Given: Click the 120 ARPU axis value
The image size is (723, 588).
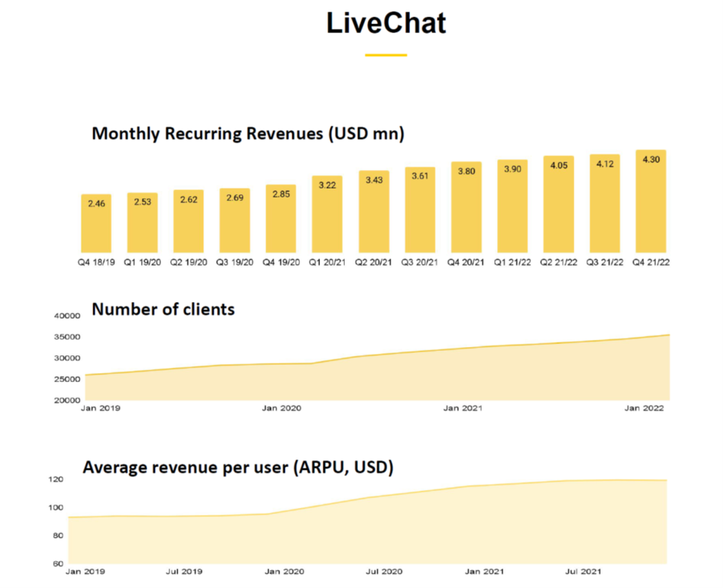Looking at the screenshot, I should click(x=56, y=480).
